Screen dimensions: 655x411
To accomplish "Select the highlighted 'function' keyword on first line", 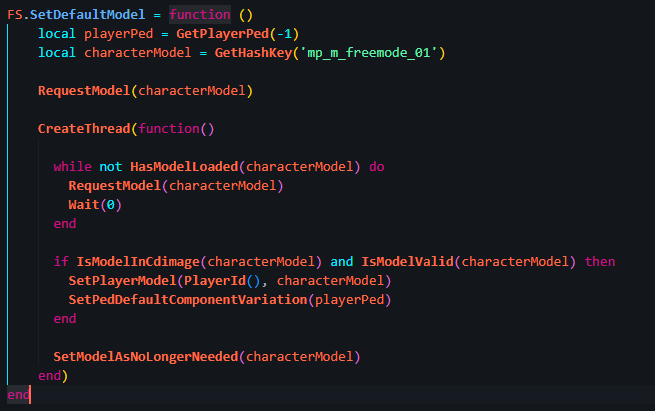I will click(200, 15).
